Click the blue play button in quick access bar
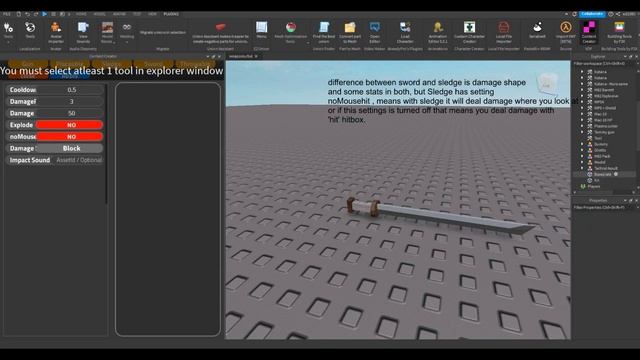 pyautogui.click(x=44, y=14)
